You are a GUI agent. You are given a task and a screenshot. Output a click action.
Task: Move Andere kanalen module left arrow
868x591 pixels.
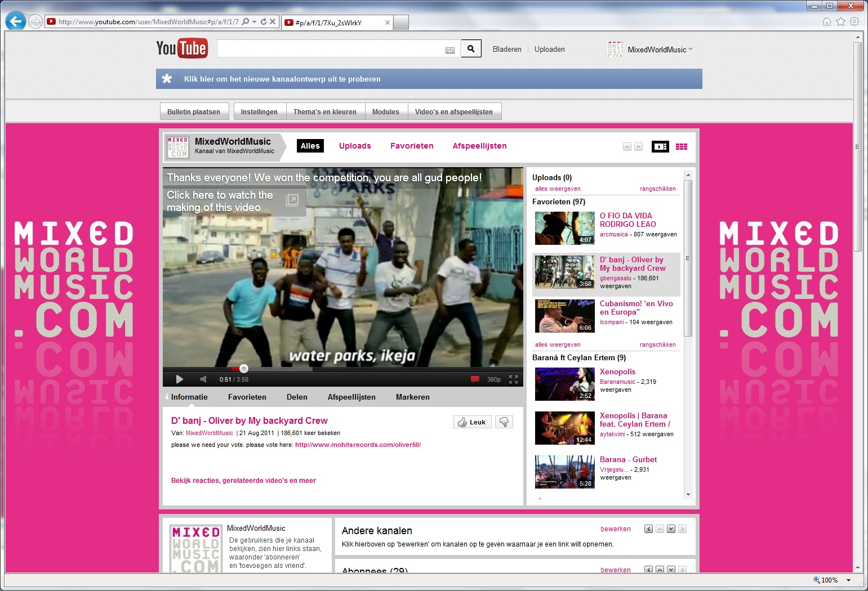649,529
